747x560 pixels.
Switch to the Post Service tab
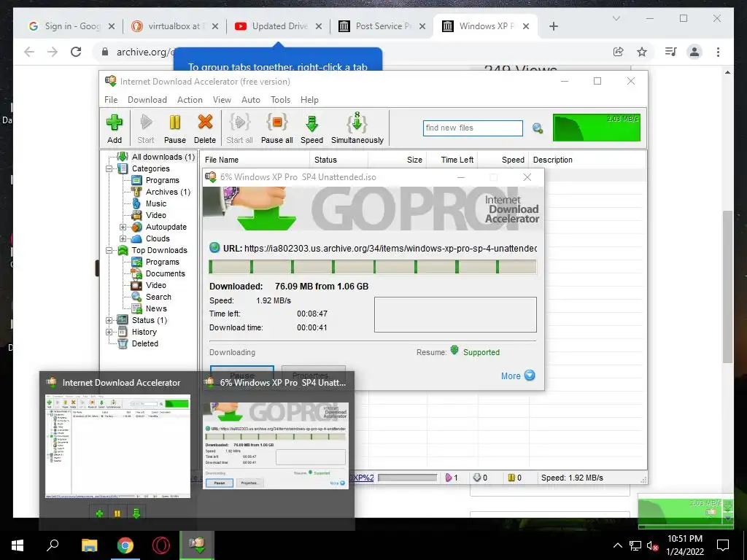382,26
